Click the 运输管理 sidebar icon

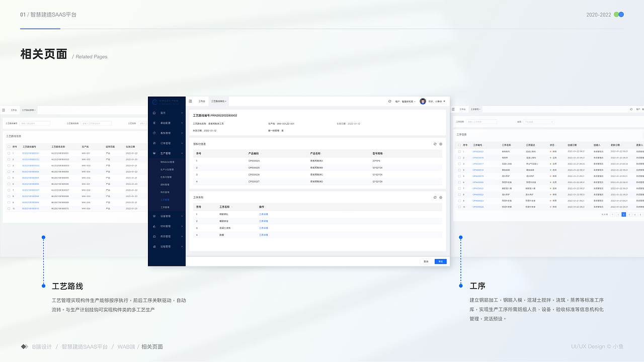pos(154,246)
